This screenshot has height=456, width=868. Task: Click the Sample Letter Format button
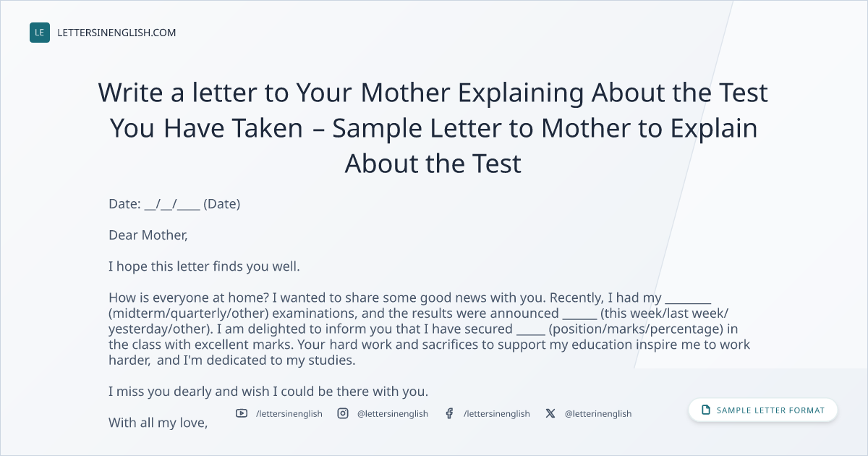click(x=763, y=410)
